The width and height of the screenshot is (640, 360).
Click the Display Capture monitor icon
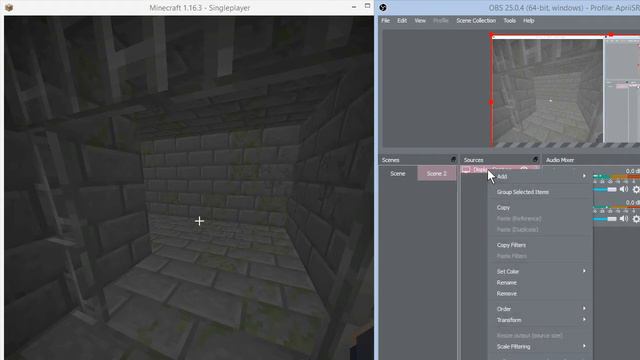pos(466,169)
